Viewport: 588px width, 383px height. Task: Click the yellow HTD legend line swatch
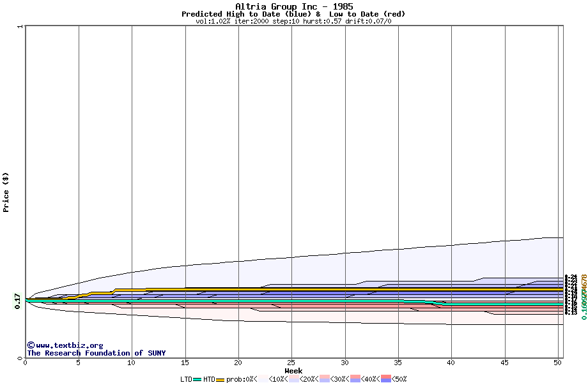click(220, 380)
